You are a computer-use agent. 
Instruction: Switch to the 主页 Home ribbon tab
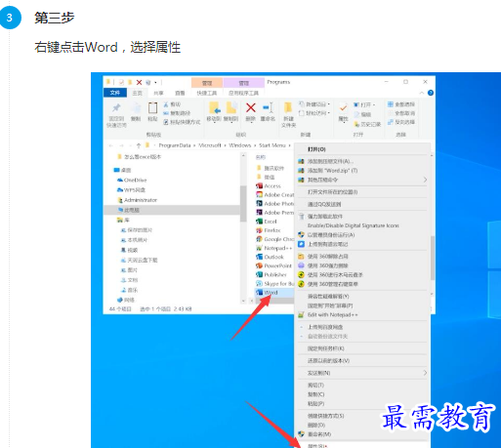[137, 93]
